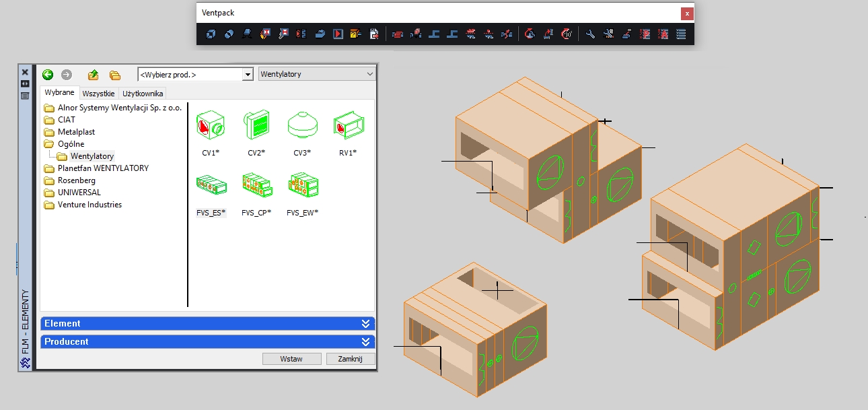
Task: Select the CV3* roof fan thumbnail
Action: click(x=301, y=125)
